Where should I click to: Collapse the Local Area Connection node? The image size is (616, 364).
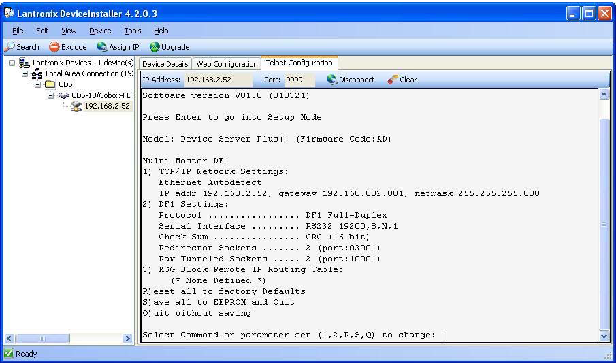click(25, 74)
